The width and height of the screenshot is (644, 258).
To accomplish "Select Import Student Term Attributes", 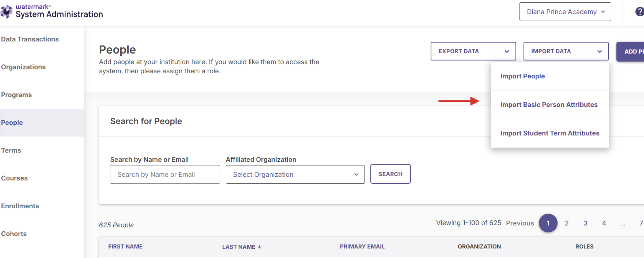I will [x=550, y=133].
